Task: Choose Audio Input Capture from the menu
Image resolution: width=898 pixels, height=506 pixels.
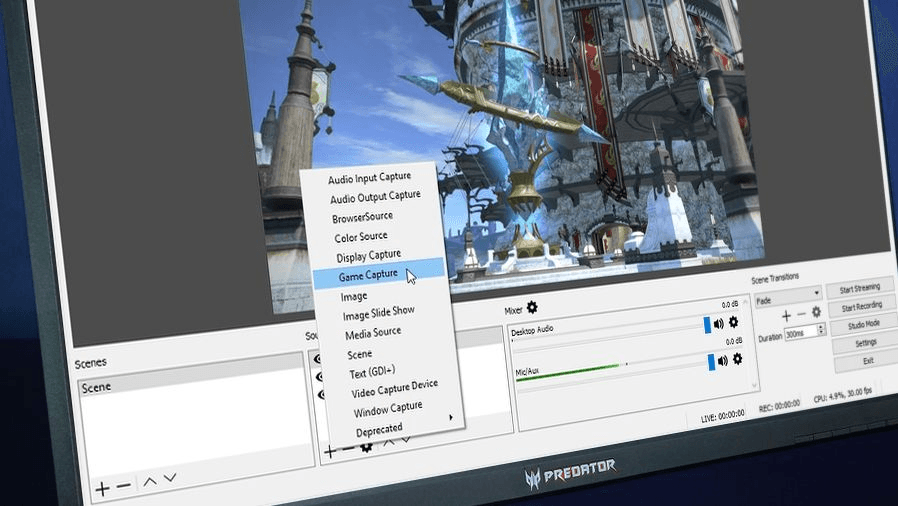Action: (369, 178)
